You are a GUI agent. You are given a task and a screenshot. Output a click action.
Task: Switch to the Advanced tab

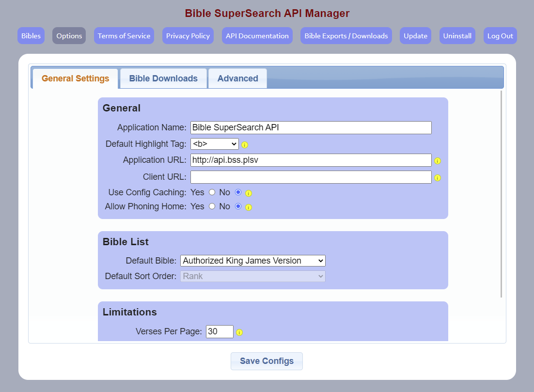[x=238, y=78]
